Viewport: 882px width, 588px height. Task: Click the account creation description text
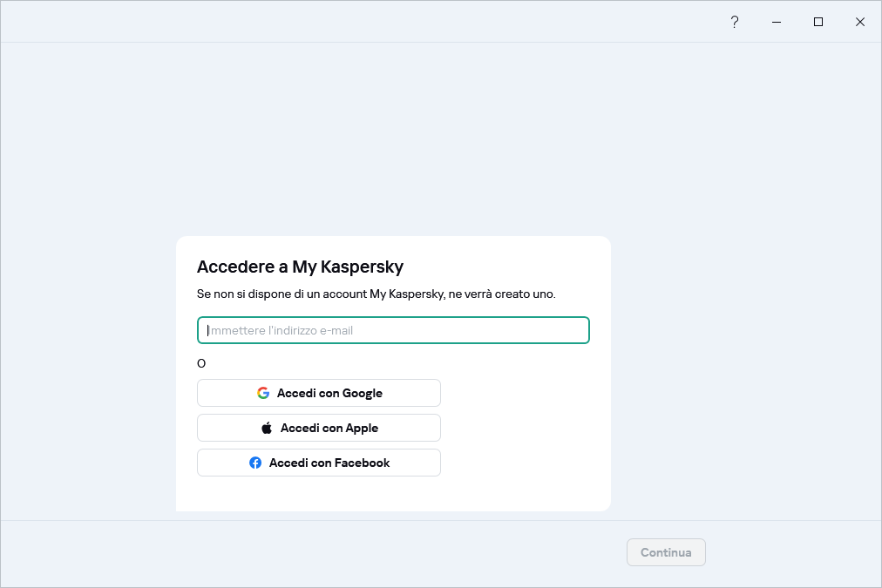pos(377,294)
